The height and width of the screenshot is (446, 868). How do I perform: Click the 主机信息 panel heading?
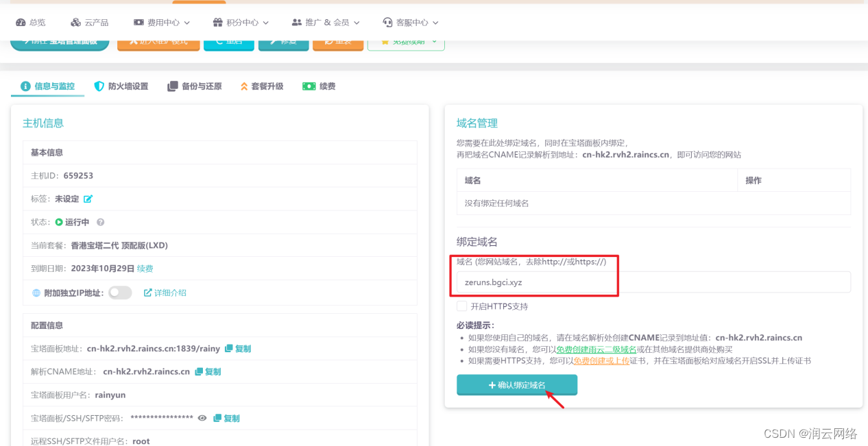tap(43, 123)
